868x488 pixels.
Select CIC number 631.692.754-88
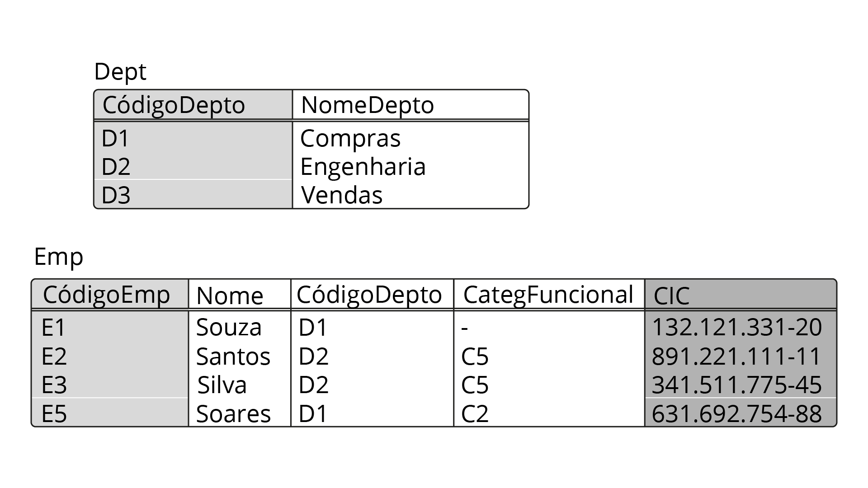click(x=736, y=414)
